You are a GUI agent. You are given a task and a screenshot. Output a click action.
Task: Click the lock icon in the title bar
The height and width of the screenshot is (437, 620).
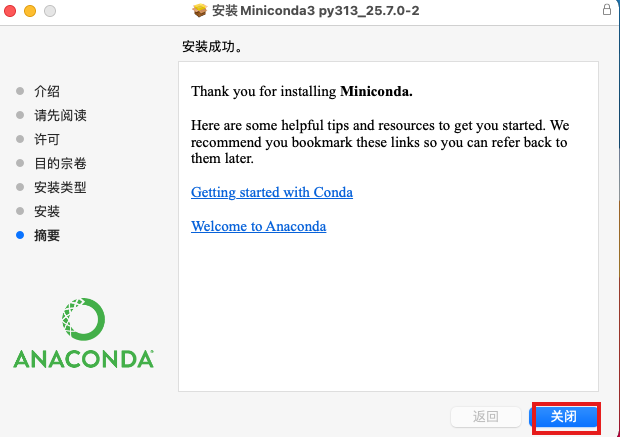point(608,10)
